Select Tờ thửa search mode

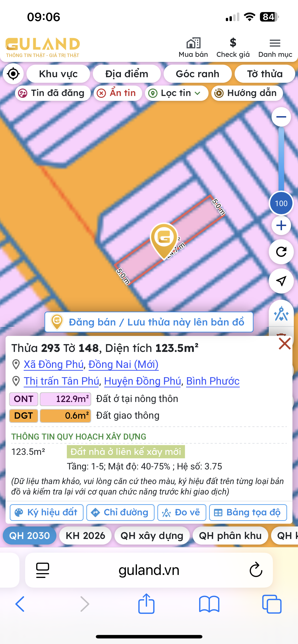click(x=265, y=74)
